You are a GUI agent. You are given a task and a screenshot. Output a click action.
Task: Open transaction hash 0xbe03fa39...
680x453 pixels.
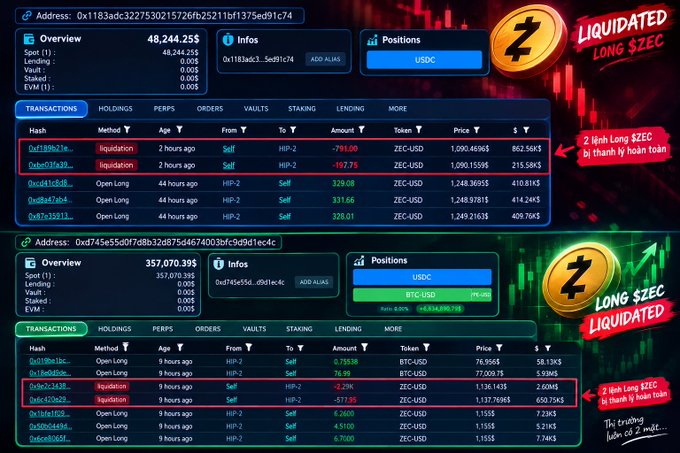click(x=51, y=165)
